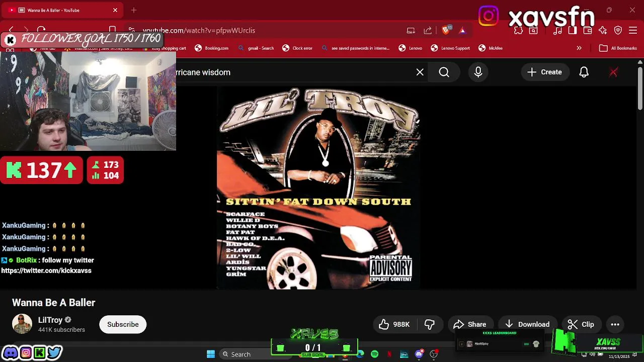Clear the YouTube search box with the X
Screen dimensions: 644x362
click(x=420, y=72)
